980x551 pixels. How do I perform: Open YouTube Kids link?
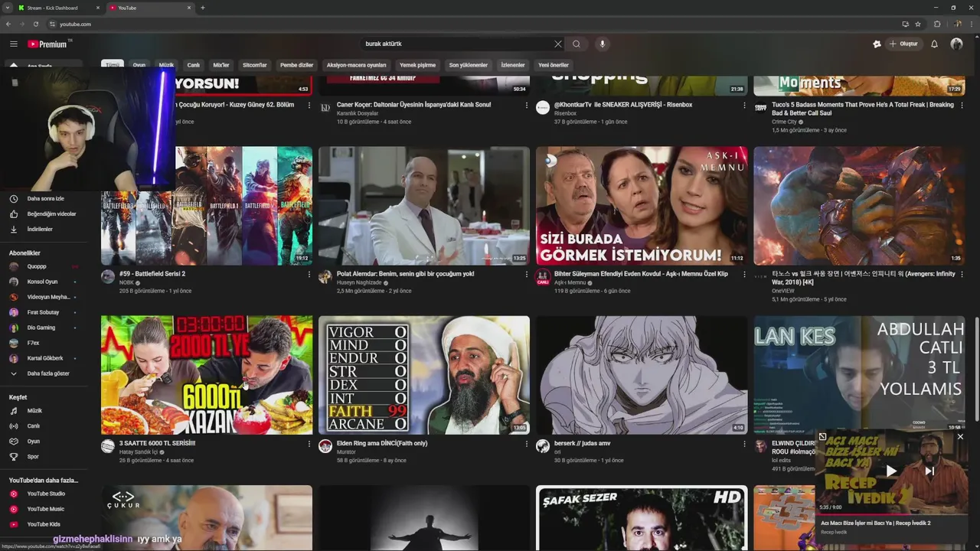click(x=44, y=524)
